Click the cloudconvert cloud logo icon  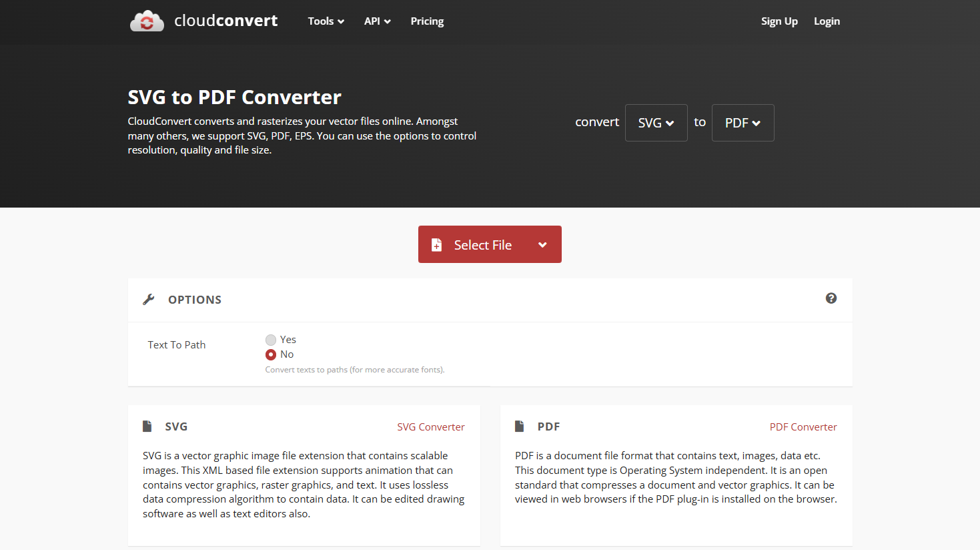[147, 20]
